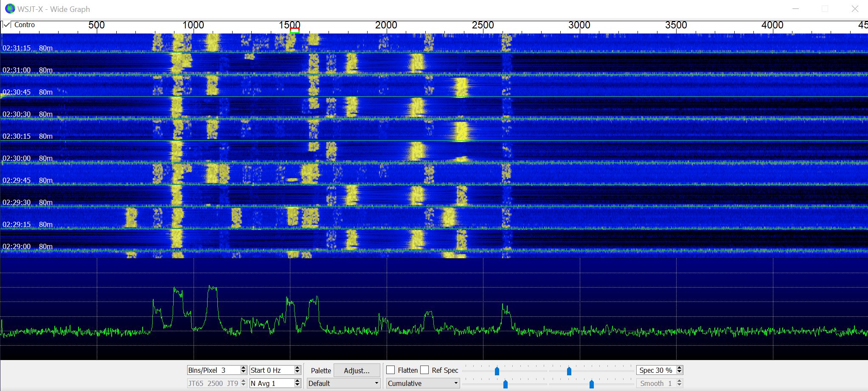Click the lower-right slider handle beside Smooth

coord(591,384)
